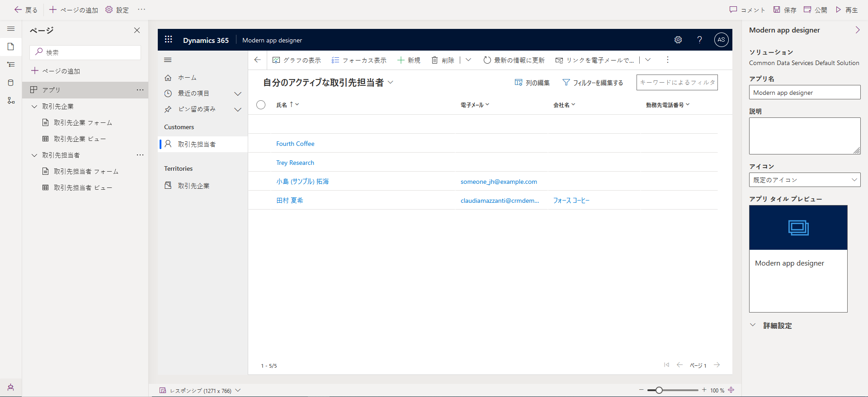The image size is (868, 397).
Task: Open the top bar ellipsis overflow menu
Action: [x=142, y=9]
